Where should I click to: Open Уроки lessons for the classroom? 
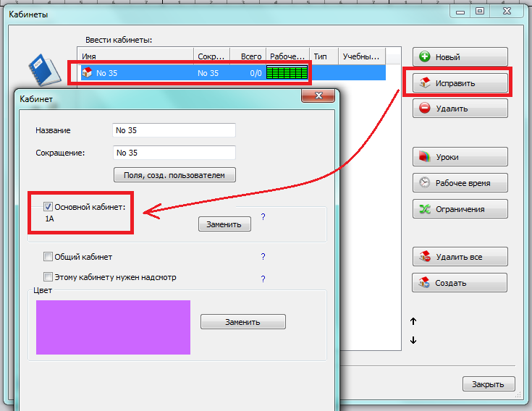pos(460,157)
